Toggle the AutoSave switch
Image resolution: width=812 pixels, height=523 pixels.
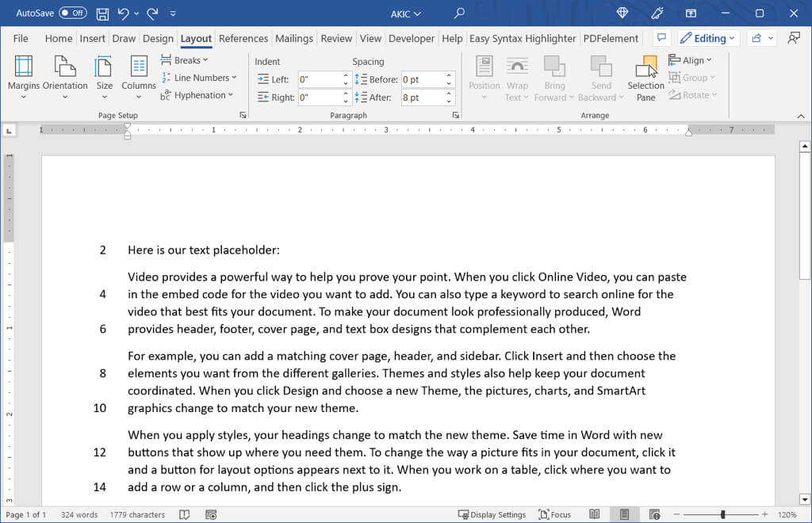tap(73, 13)
